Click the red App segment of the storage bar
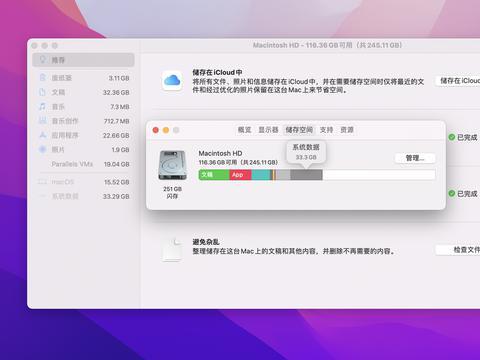 [x=240, y=175]
